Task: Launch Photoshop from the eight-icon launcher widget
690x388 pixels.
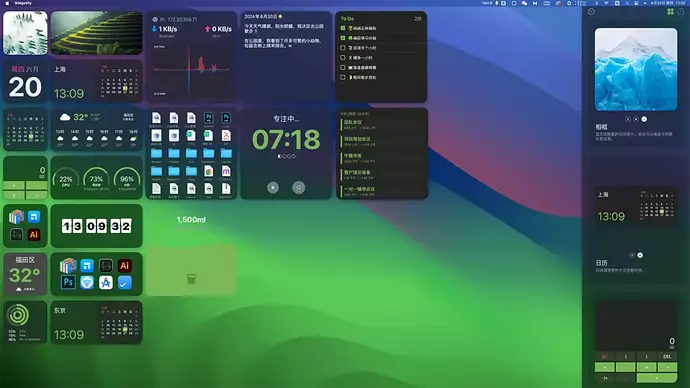Action: tap(68, 282)
